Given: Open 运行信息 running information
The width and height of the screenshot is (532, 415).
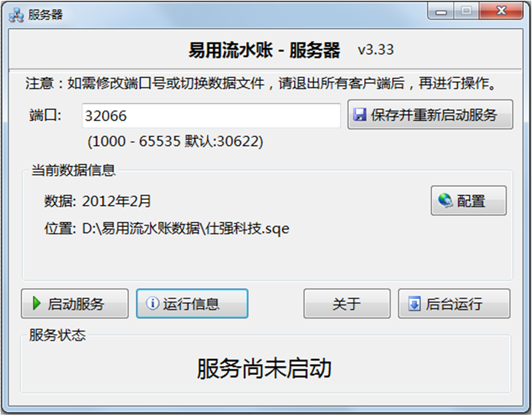Looking at the screenshot, I should click(x=192, y=303).
